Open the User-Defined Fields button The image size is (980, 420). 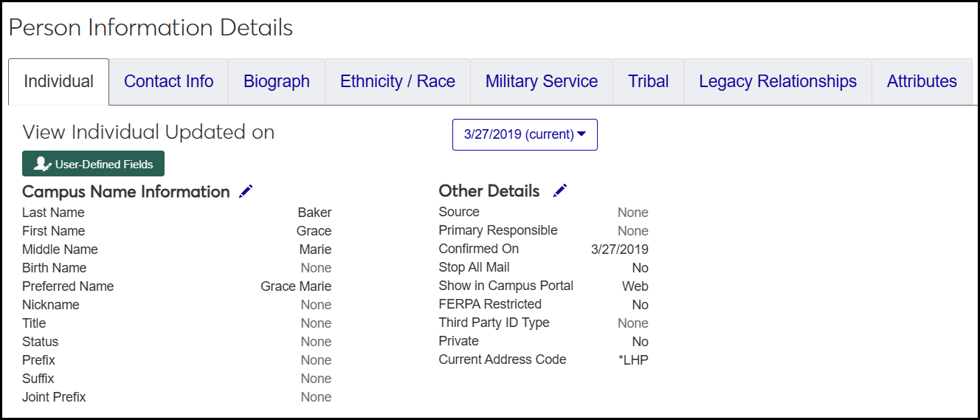[x=93, y=164]
